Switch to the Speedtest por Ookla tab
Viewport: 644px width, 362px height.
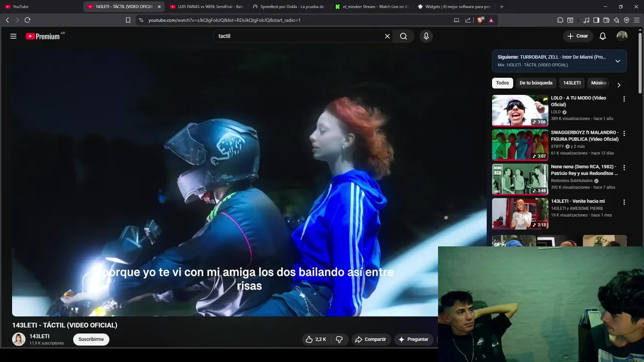[289, 7]
